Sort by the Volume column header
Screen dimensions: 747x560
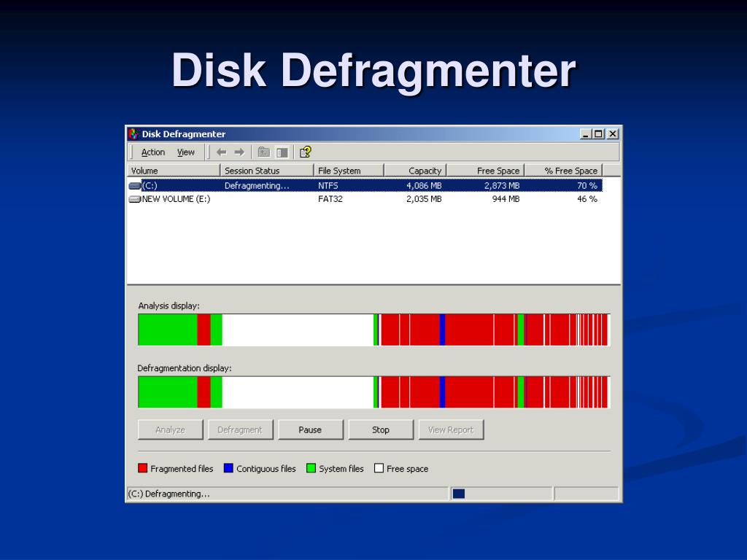tap(174, 171)
